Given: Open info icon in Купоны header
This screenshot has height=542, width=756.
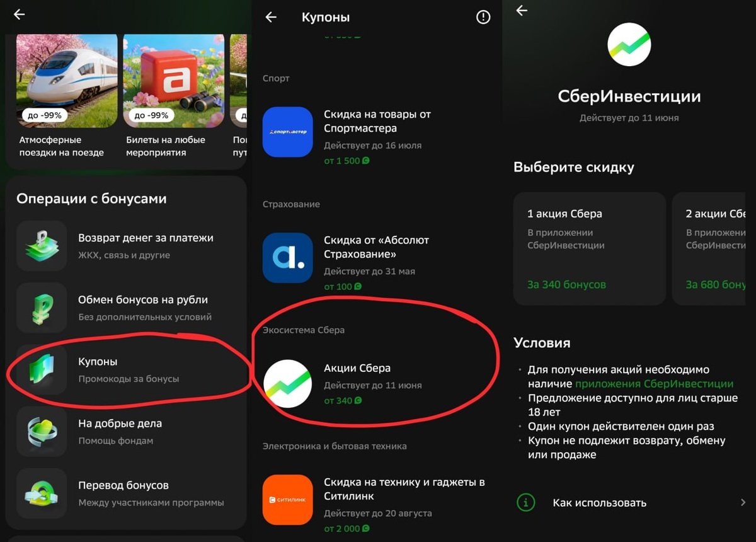Looking at the screenshot, I should tap(483, 18).
